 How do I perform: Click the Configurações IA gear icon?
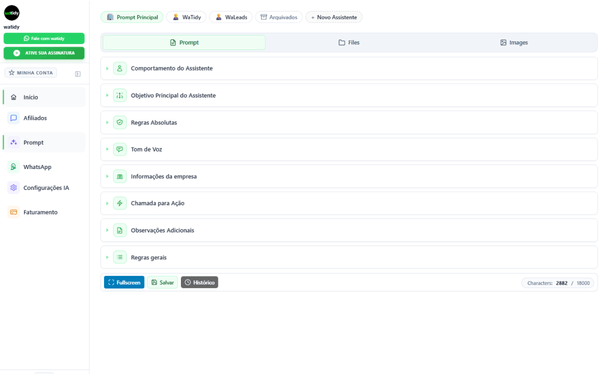[x=13, y=188]
